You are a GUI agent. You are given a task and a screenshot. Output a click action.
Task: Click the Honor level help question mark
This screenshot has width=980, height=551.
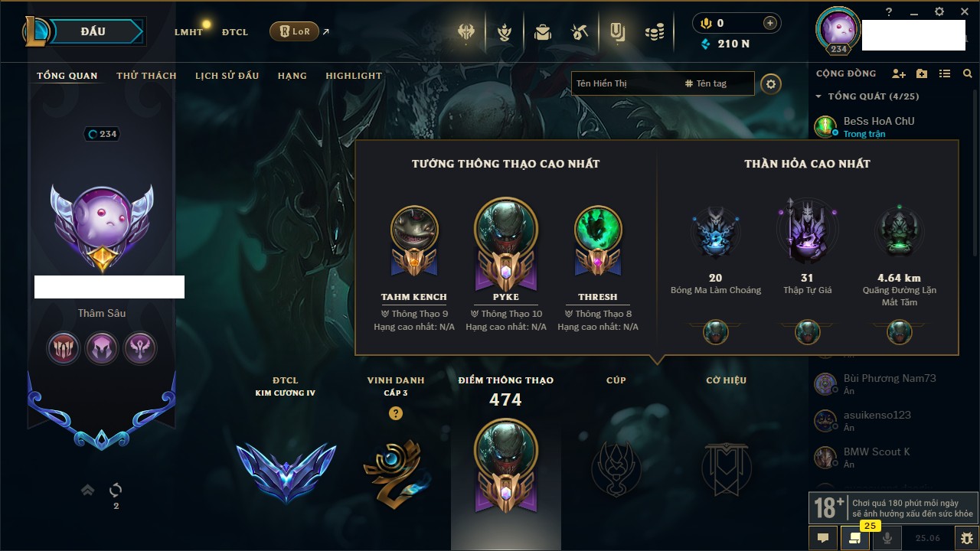395,413
